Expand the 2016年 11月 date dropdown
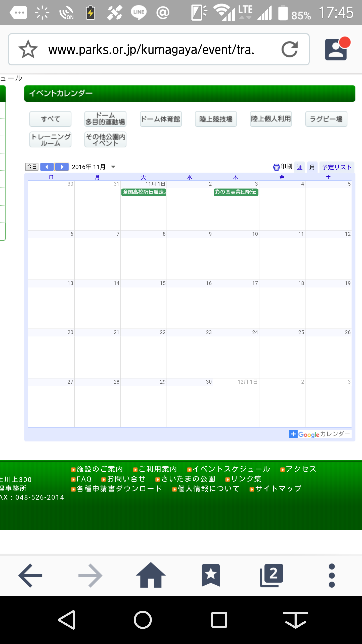The width and height of the screenshot is (362, 644). click(113, 167)
